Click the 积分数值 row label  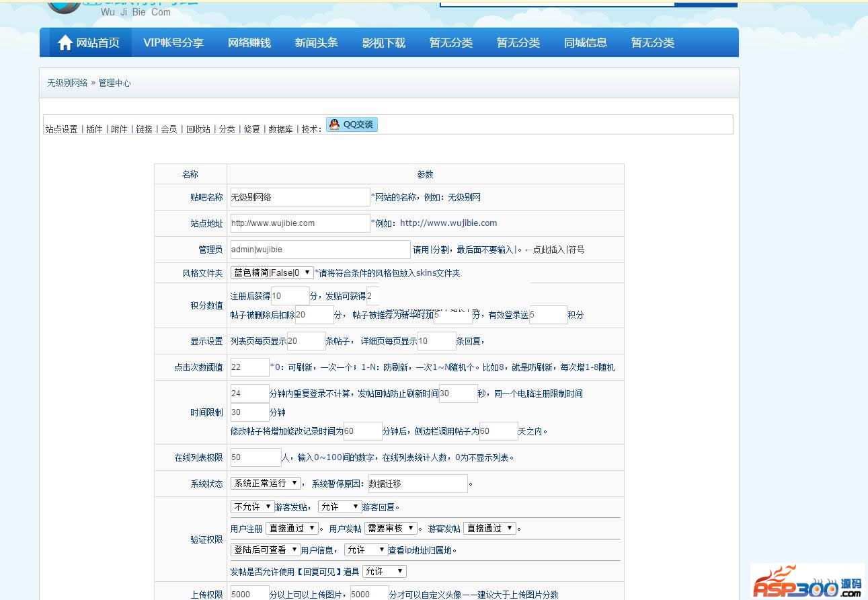(x=206, y=305)
